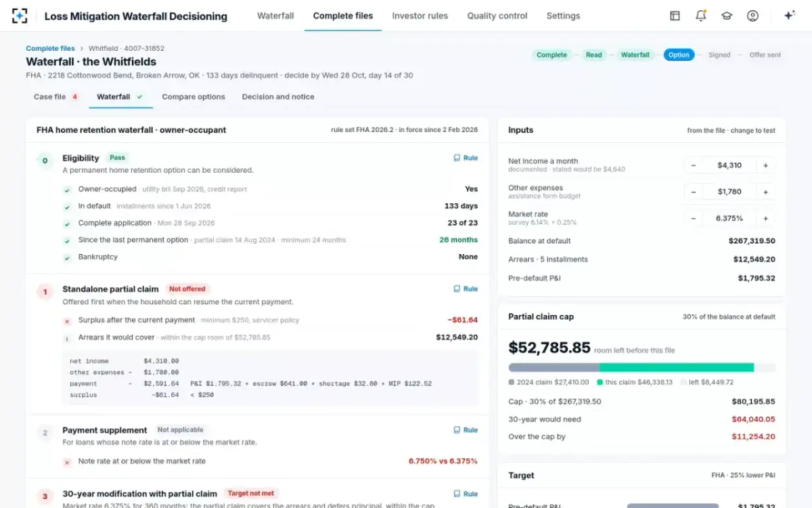Click the app logo icon
812x508 pixels.
point(20,16)
